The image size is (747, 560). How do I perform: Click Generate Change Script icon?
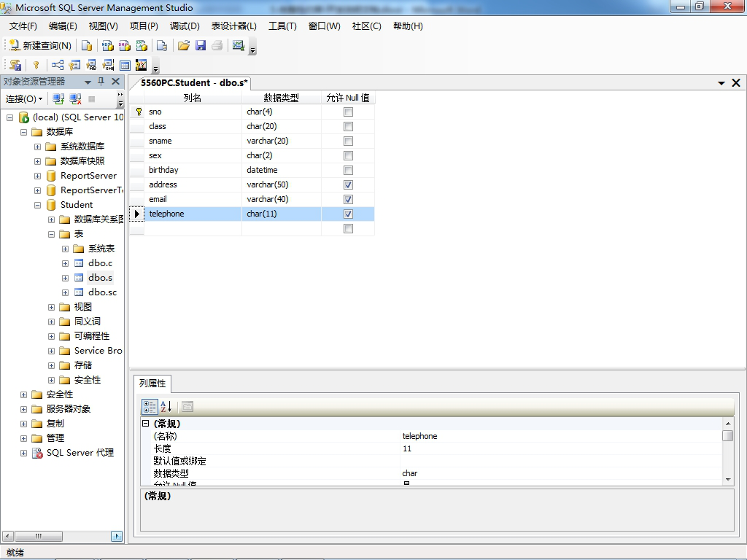[15, 65]
